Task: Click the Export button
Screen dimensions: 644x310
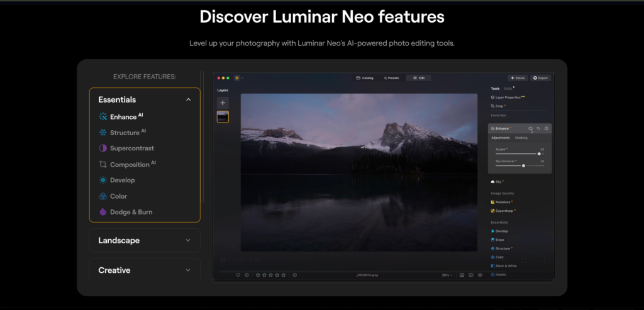Action: (540, 78)
